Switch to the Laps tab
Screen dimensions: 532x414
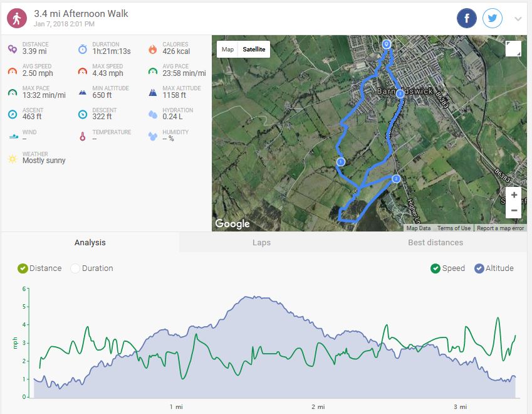(x=261, y=243)
